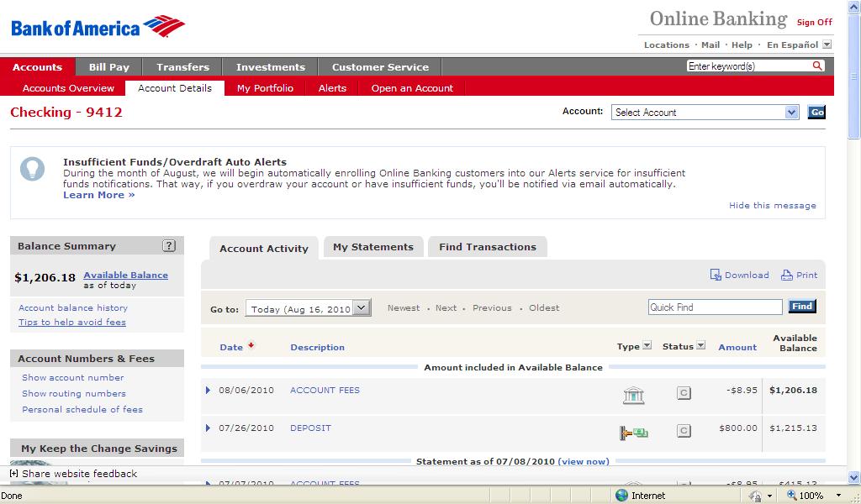The width and height of the screenshot is (861, 504).
Task: Click the Hide this message link
Action: [772, 206]
